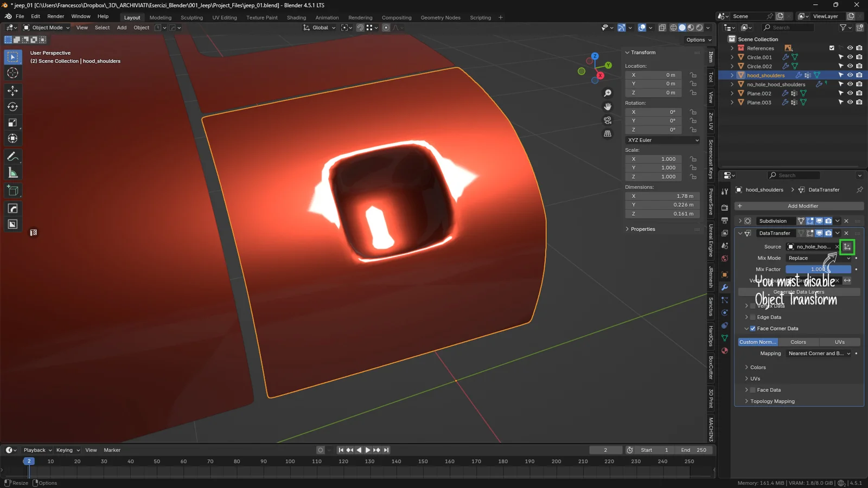Lock the Location X value
Screen dimensions: 868x488
[x=693, y=75]
